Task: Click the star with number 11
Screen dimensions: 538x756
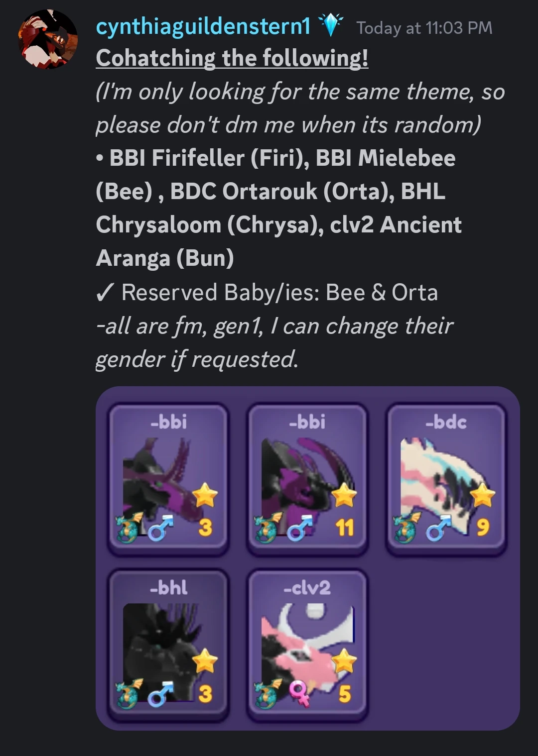Action: pyautogui.click(x=344, y=495)
